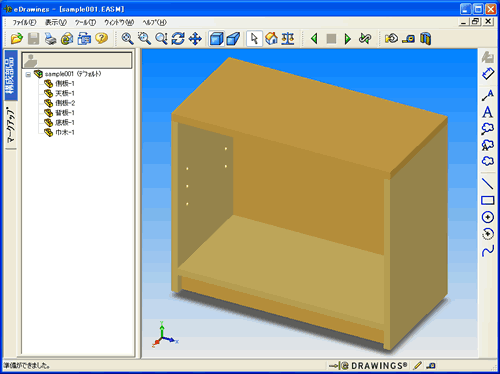This screenshot has width=500, height=374.
Task: Click the Previous view green arrow
Action: (314, 39)
